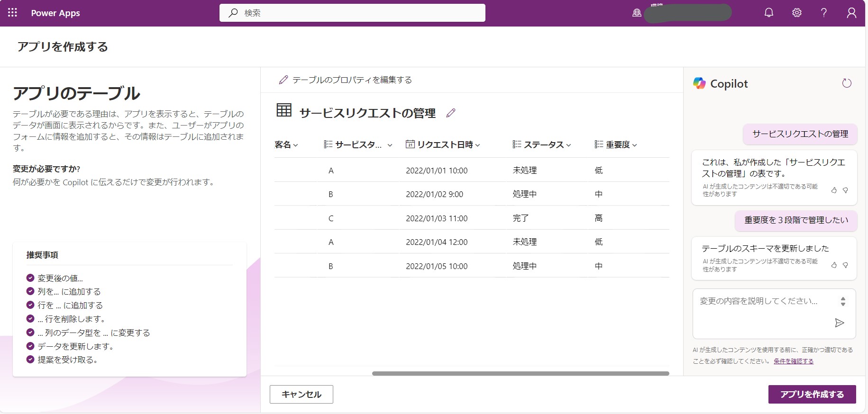Screen dimensions: 868x414
Task: Thumbs down the schema updated message
Action: point(845,265)
